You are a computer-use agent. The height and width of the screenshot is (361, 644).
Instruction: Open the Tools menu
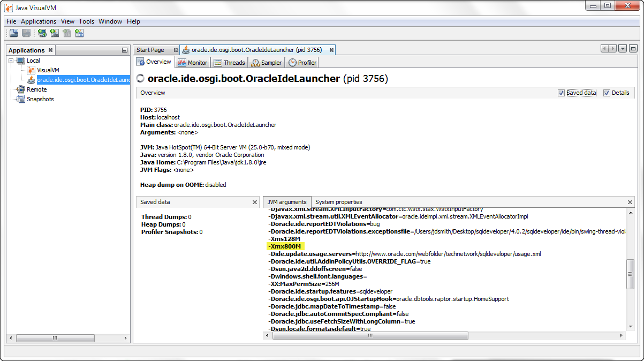click(86, 21)
